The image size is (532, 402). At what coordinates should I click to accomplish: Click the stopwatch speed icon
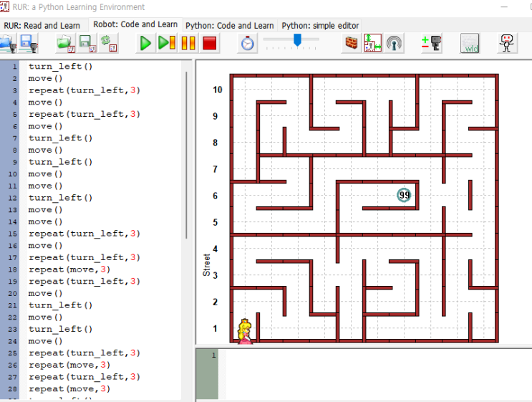pos(248,44)
